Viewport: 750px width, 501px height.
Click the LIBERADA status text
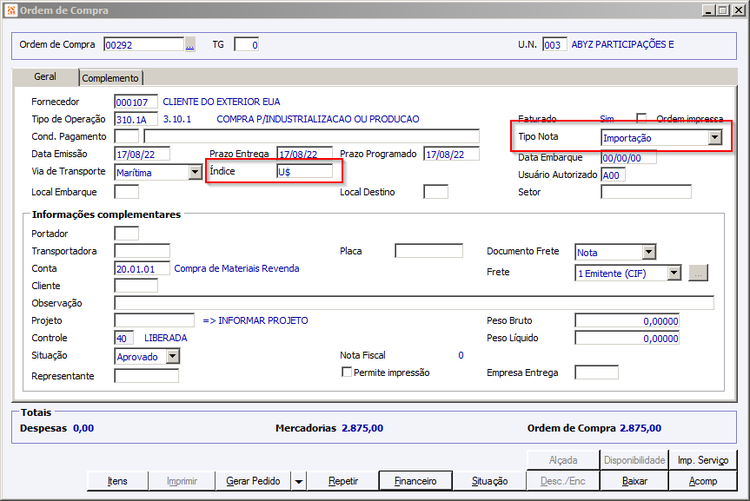point(165,338)
